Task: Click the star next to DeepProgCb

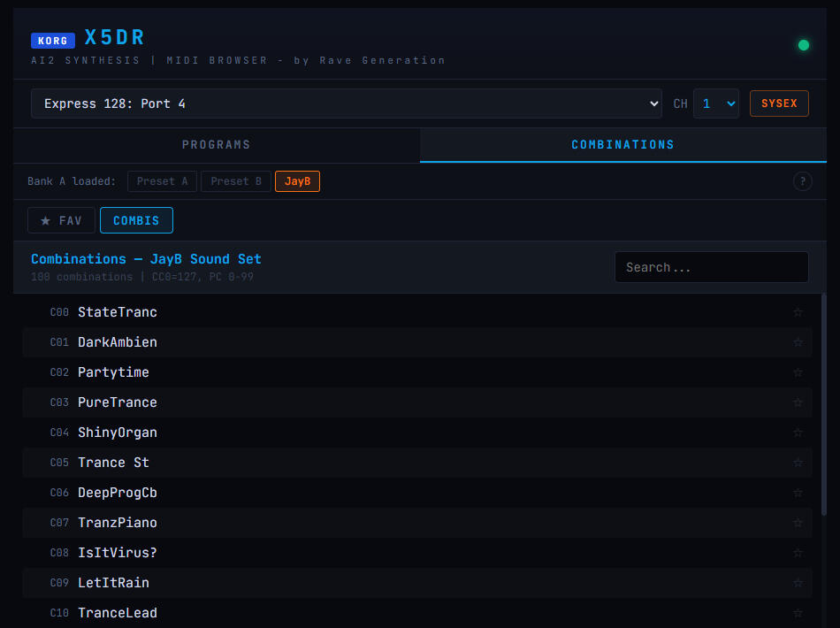Action: click(798, 493)
